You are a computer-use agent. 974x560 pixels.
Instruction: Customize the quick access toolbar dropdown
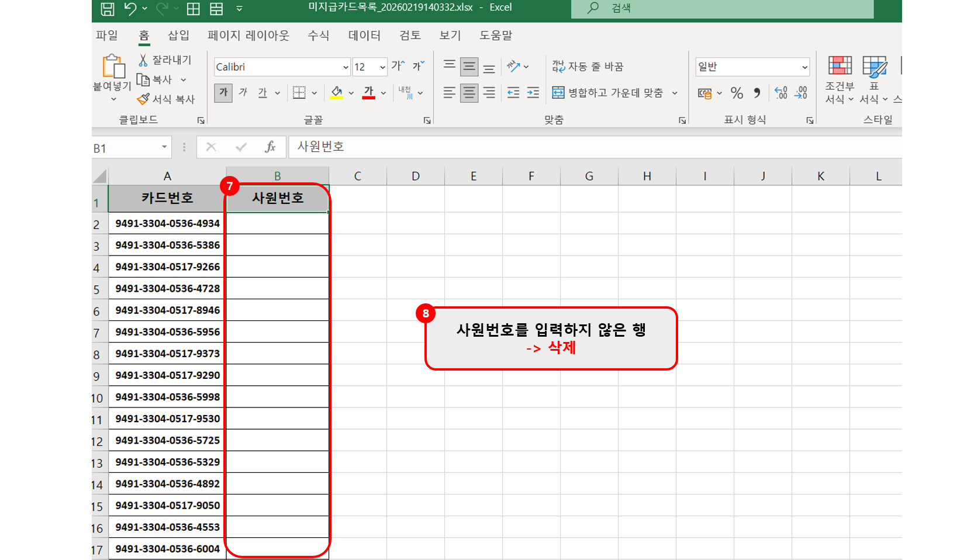coord(239,9)
